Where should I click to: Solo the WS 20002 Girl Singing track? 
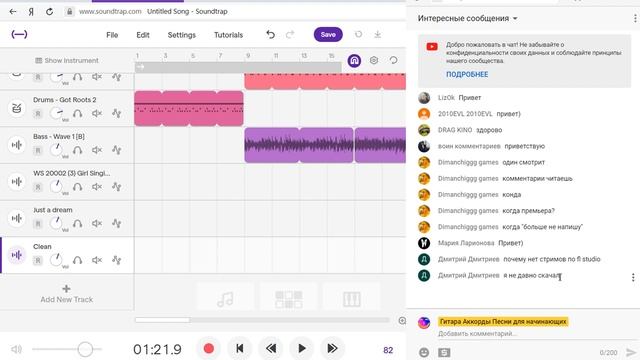[x=78, y=187]
